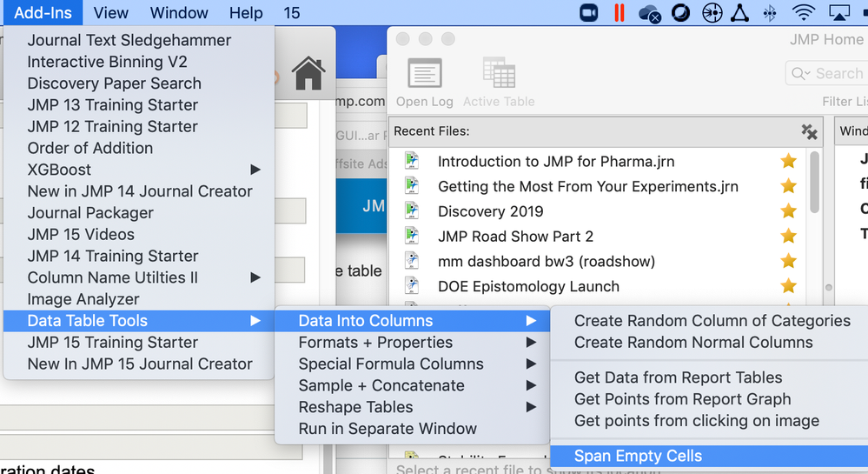The width and height of the screenshot is (868, 474).
Task: Click the triangle icon in menu bar
Action: point(739,13)
